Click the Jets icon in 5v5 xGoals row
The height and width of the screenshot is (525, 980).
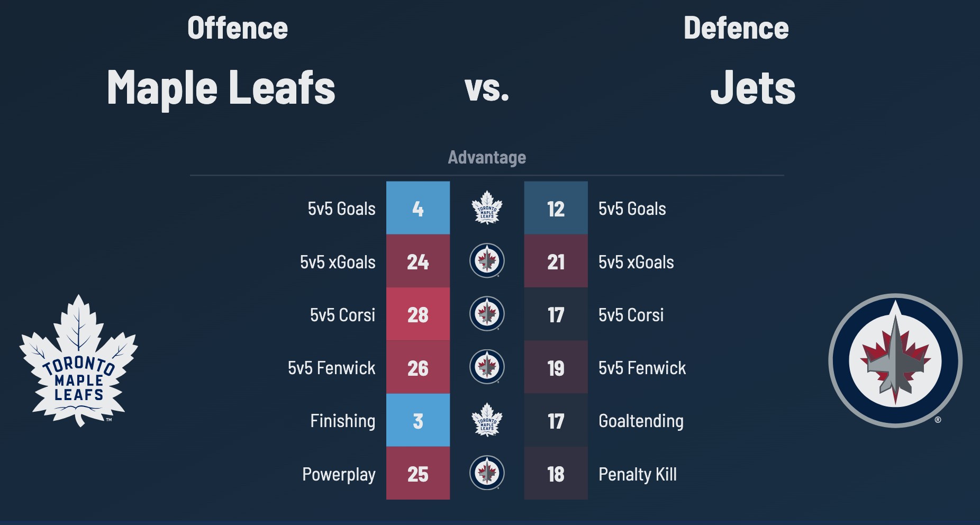pos(487,261)
